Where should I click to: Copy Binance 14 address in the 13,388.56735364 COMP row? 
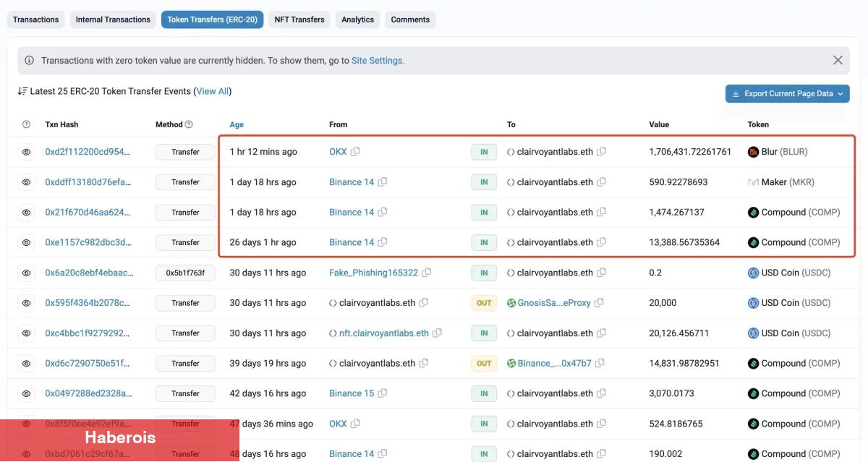(x=383, y=242)
